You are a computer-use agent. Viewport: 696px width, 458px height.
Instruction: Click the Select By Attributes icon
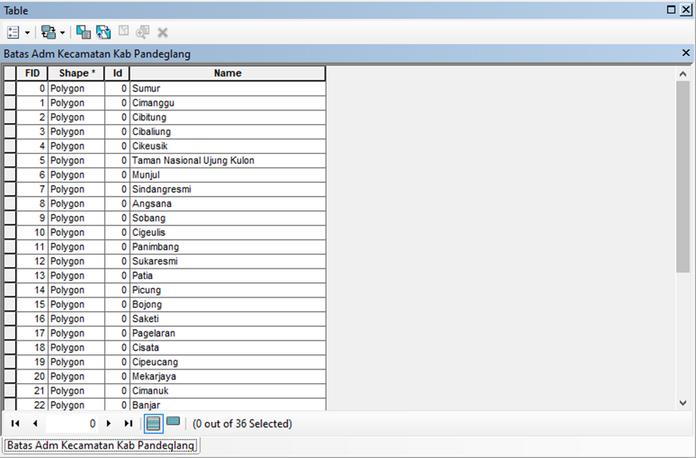pos(83,32)
